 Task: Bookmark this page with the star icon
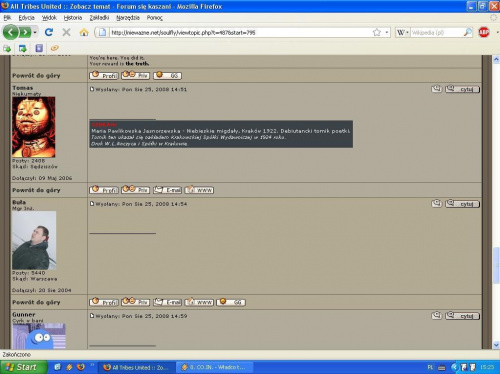tap(377, 32)
